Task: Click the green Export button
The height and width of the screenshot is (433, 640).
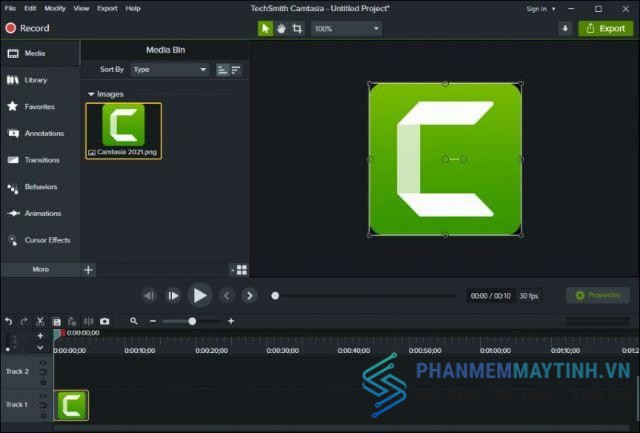Action: pyautogui.click(x=606, y=29)
